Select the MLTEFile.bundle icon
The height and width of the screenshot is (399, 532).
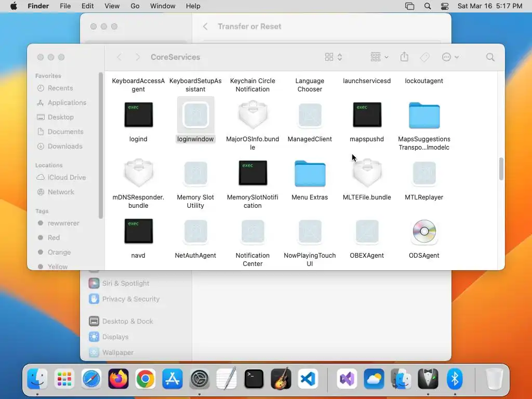[x=367, y=173]
